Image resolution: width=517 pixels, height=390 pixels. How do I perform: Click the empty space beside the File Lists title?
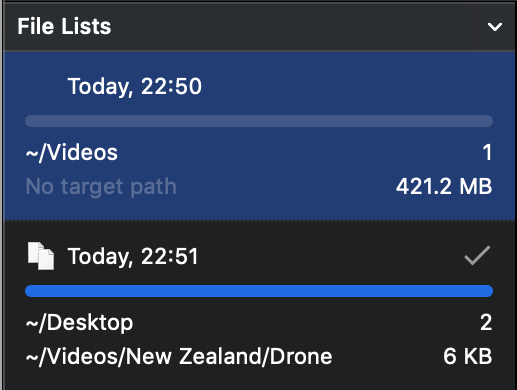click(x=299, y=27)
